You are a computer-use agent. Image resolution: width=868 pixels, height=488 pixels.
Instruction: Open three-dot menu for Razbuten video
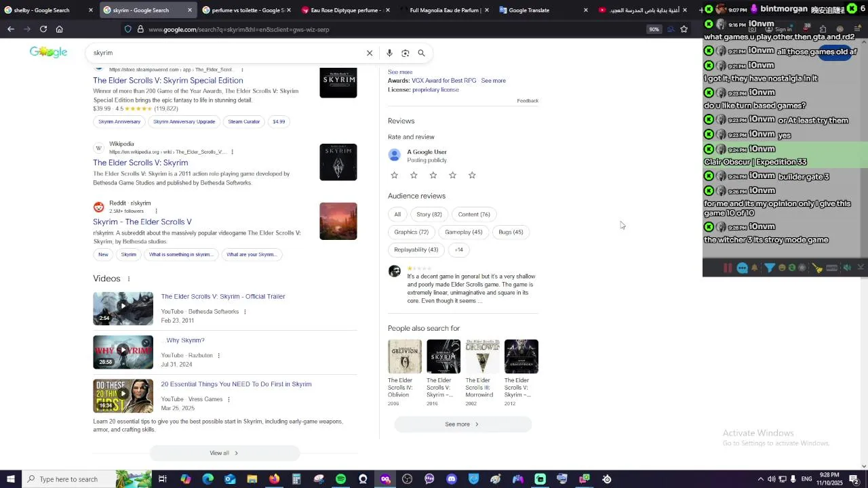coord(218,355)
